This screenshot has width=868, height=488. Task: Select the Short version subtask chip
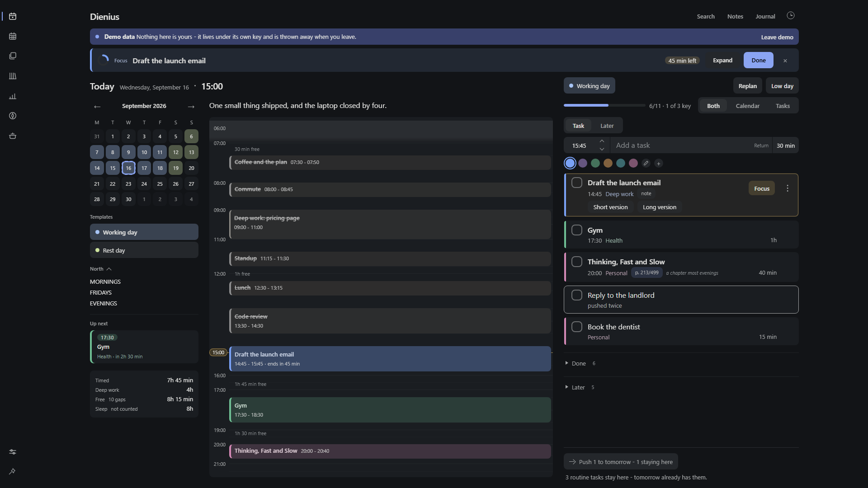click(x=610, y=207)
